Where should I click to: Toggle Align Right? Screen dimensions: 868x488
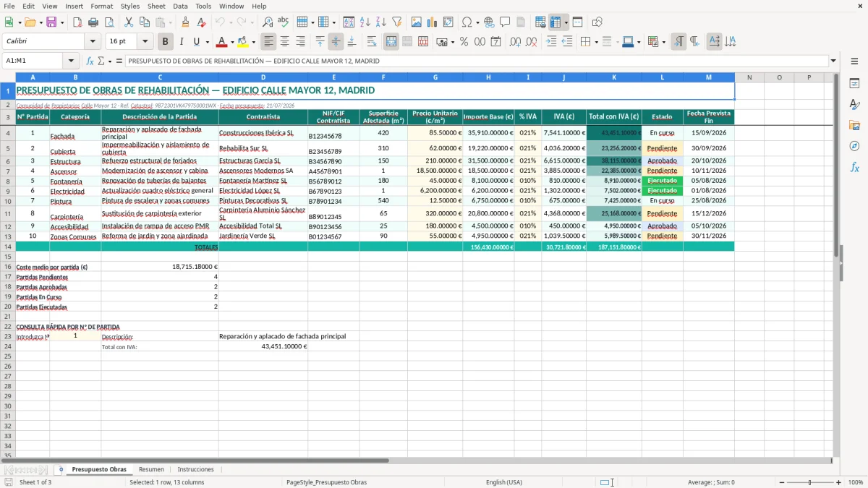(x=301, y=42)
